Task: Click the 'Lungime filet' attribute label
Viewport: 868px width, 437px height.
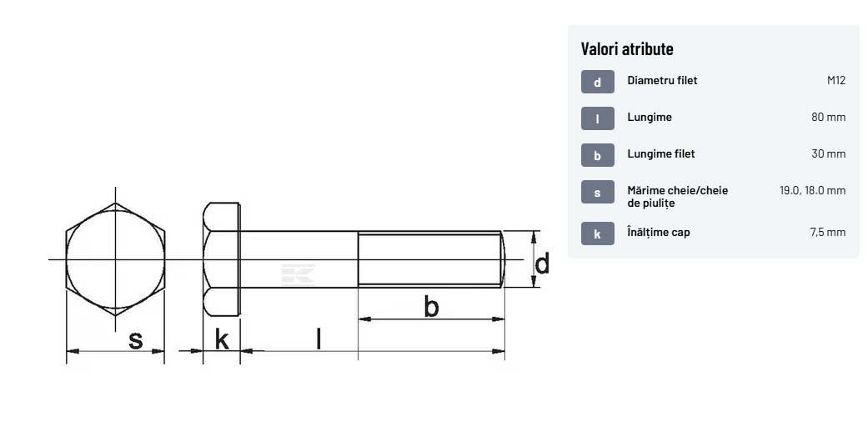Action: point(660,154)
